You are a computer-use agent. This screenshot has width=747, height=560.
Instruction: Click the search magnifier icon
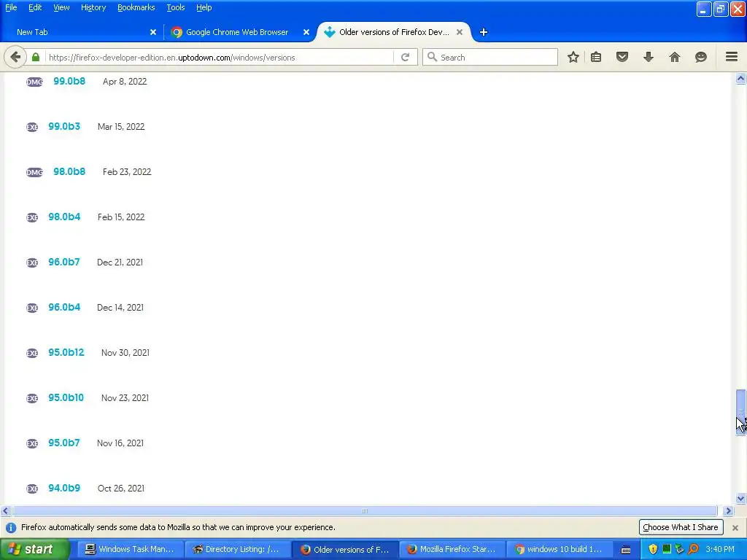click(x=432, y=57)
